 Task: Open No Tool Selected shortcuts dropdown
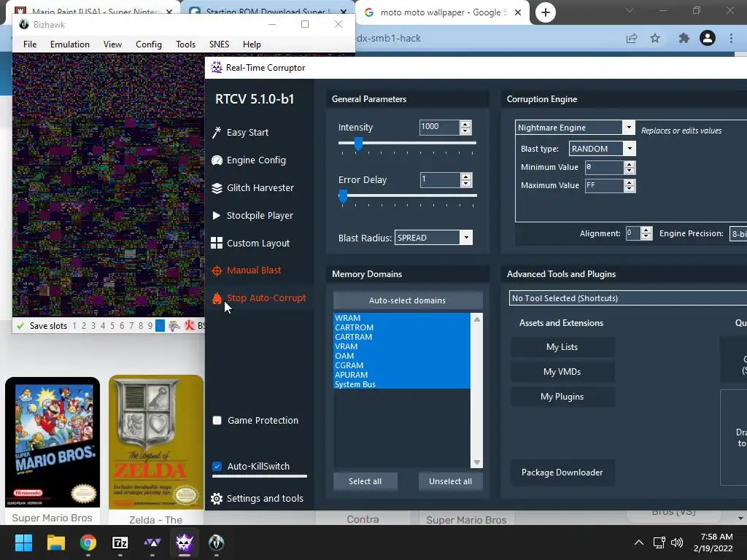click(x=628, y=298)
